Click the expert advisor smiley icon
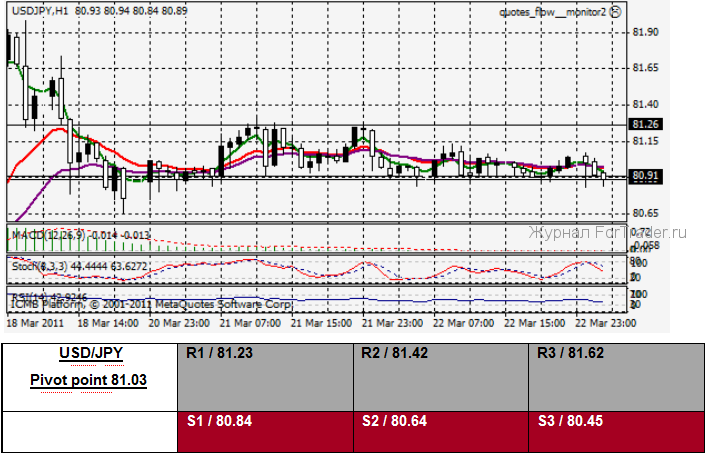705x454 pixels. 614,11
